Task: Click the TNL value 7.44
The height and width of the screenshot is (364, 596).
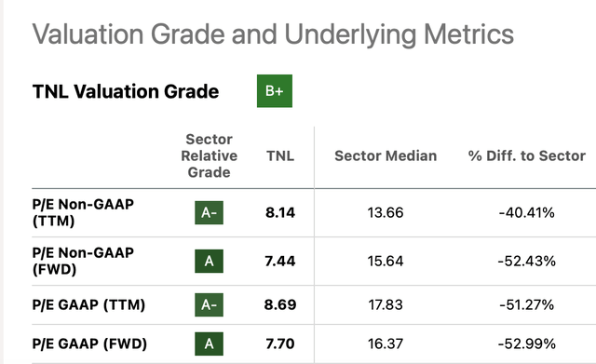Action: (280, 261)
